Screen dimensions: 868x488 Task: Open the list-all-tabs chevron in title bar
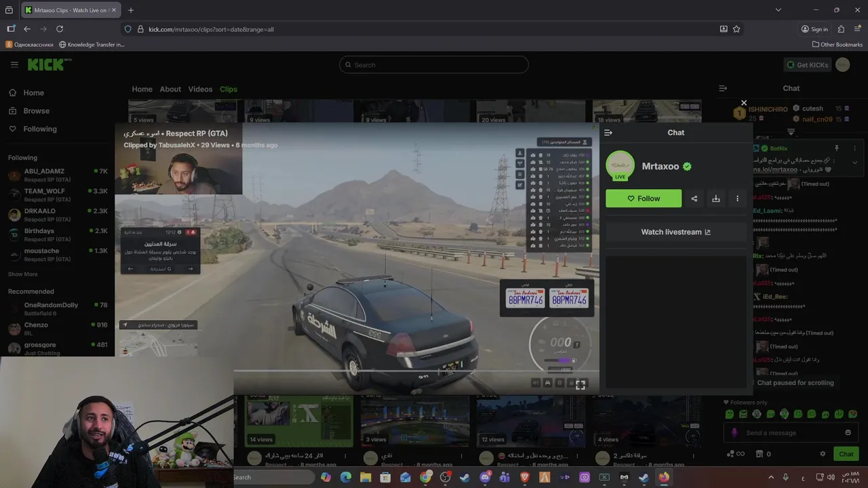click(778, 10)
